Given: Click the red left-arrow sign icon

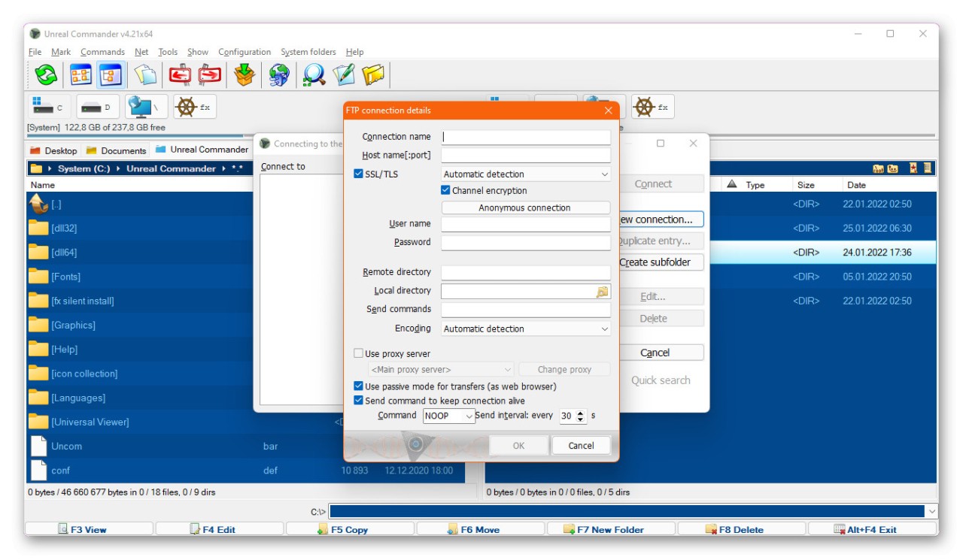Looking at the screenshot, I should click(180, 74).
